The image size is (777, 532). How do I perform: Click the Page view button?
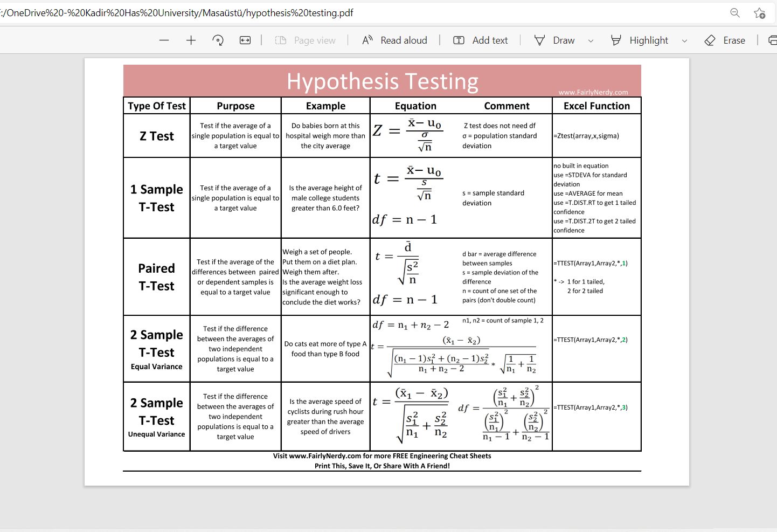pos(306,40)
